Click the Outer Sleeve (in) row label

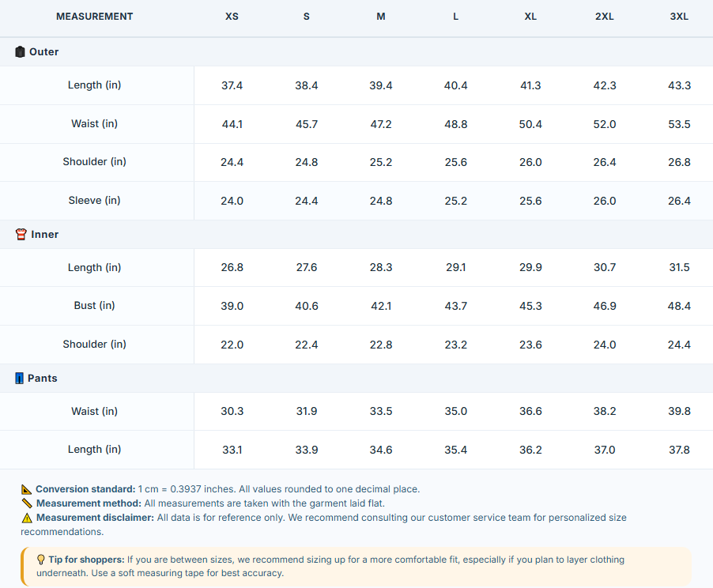click(x=95, y=201)
